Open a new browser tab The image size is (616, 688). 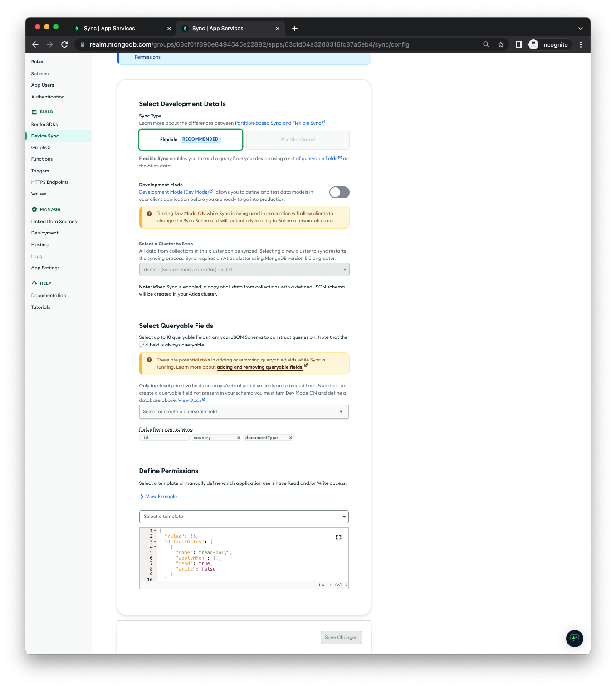tap(295, 29)
